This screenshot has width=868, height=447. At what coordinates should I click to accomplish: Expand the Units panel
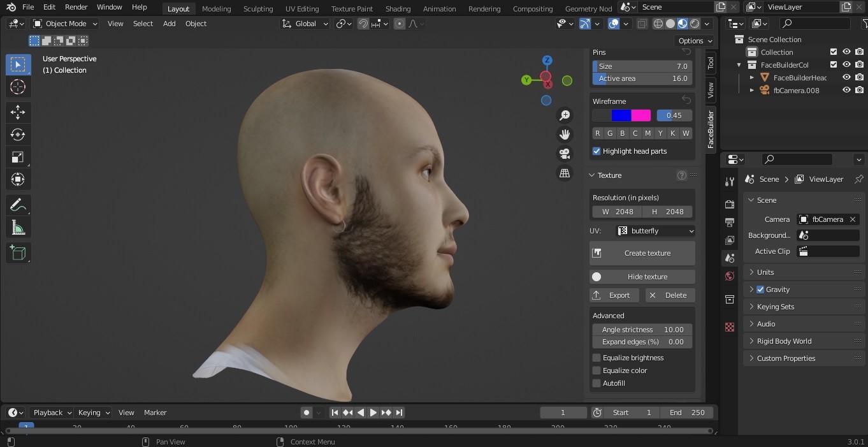point(804,272)
